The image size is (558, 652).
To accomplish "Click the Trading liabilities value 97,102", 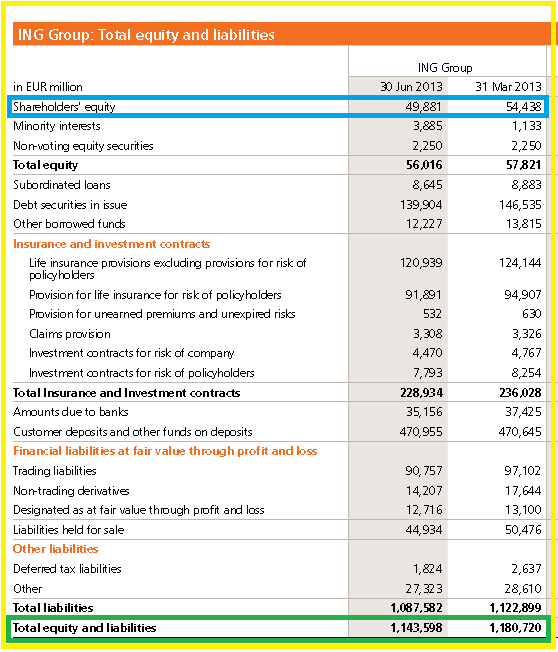I will [523, 471].
